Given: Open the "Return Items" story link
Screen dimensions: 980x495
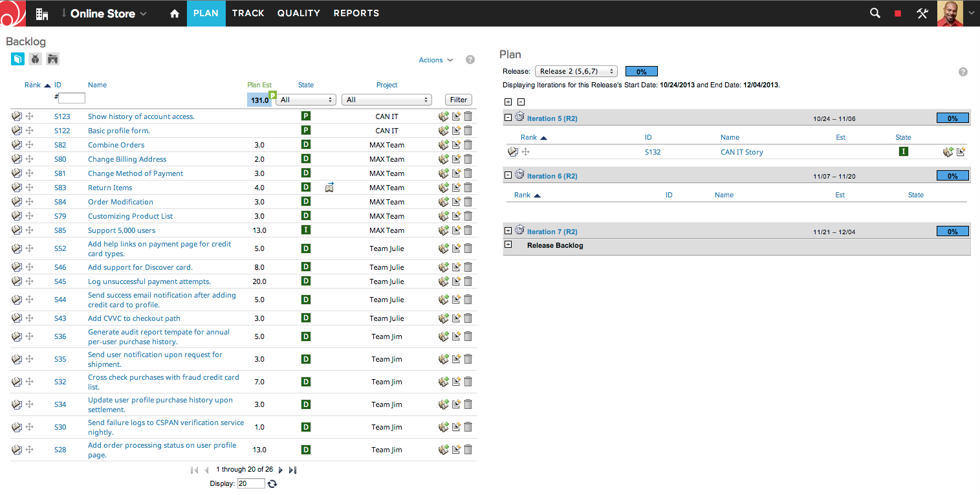Looking at the screenshot, I should click(110, 188).
